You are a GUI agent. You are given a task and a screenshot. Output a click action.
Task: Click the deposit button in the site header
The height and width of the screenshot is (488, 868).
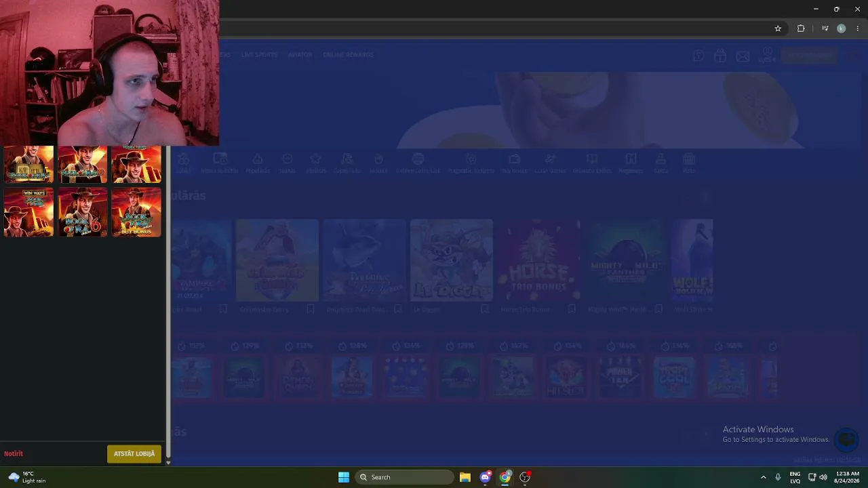tap(809, 56)
